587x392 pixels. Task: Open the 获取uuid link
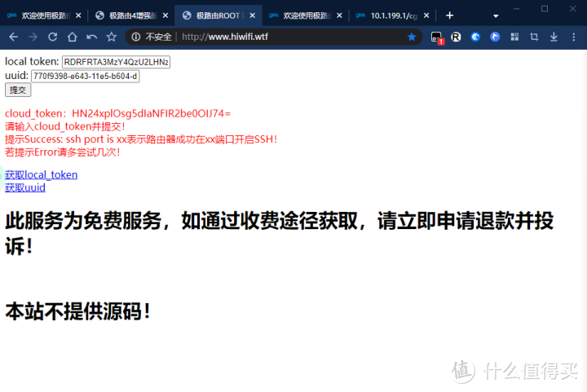[x=25, y=187]
